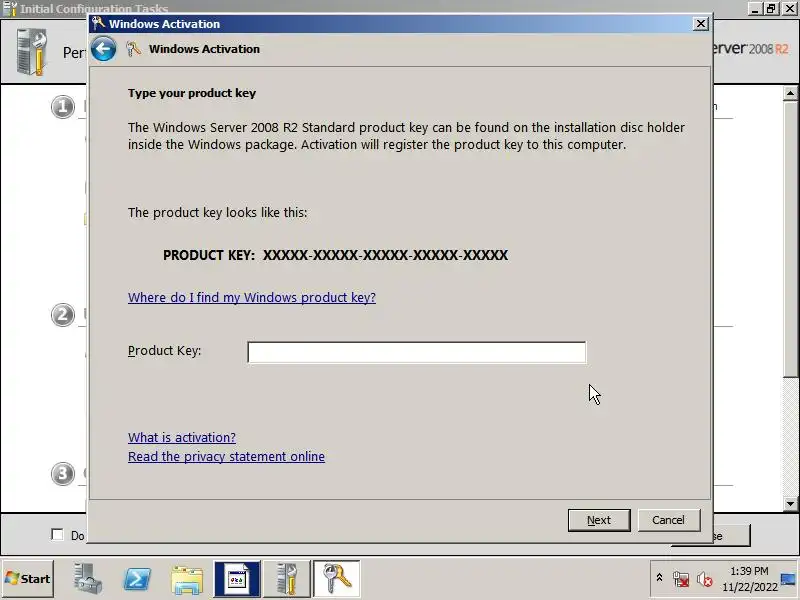Click the keys icon in Windows Activation title bar
The image size is (800, 600).
98,23
